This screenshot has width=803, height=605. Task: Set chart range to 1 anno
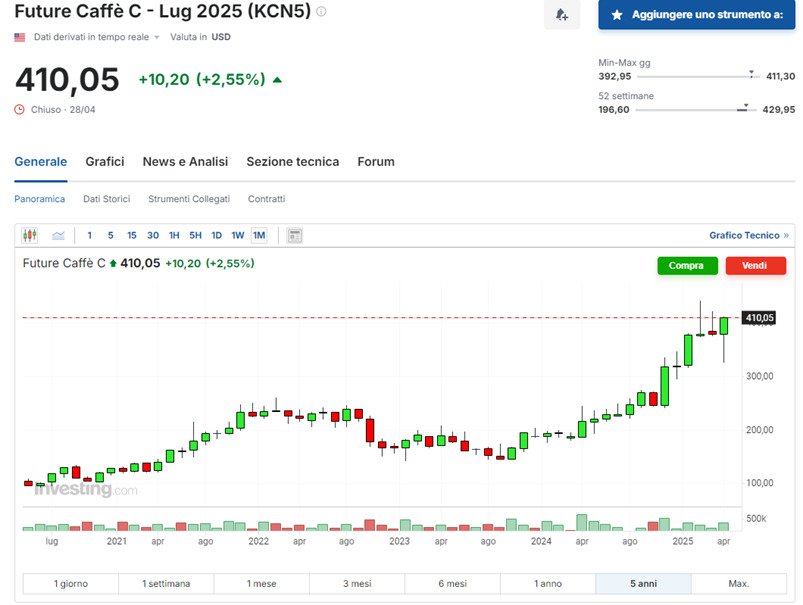tap(547, 583)
